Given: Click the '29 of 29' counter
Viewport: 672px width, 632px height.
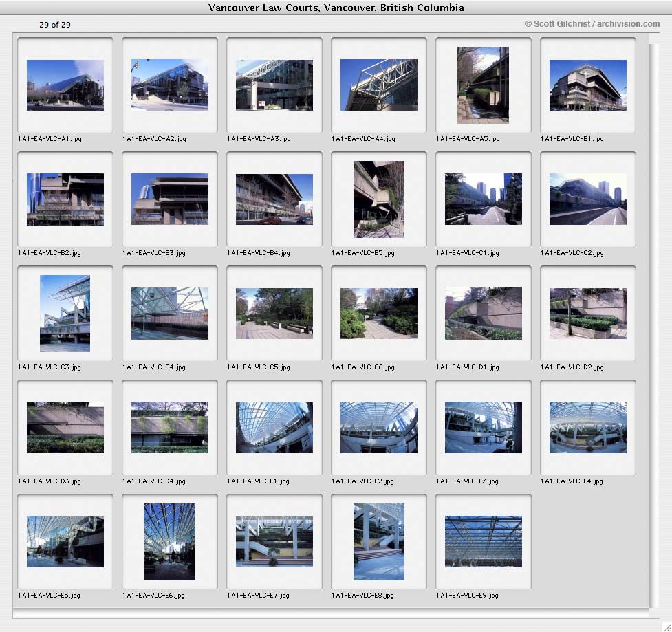Looking at the screenshot, I should [x=55, y=25].
